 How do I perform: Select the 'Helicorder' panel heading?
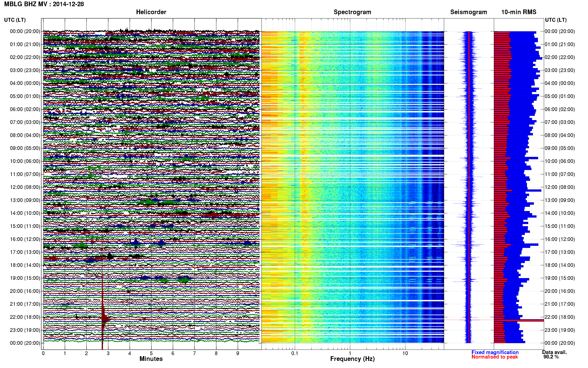[x=151, y=12]
